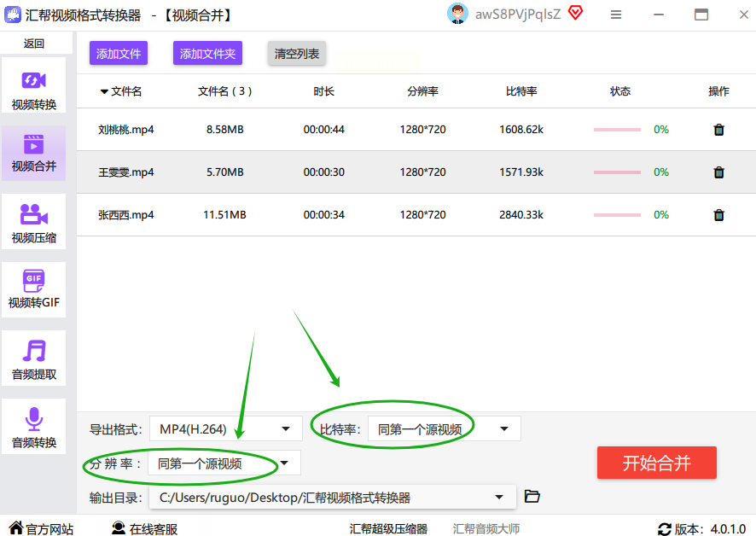Click the 2840.33k bitrate cell
The height and width of the screenshot is (536, 756).
(x=521, y=215)
